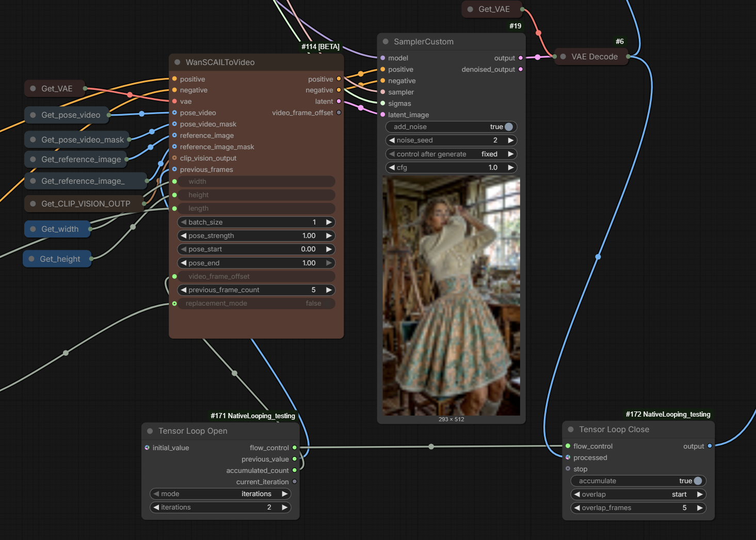Click the Get_reference_image_ node

(x=86, y=181)
